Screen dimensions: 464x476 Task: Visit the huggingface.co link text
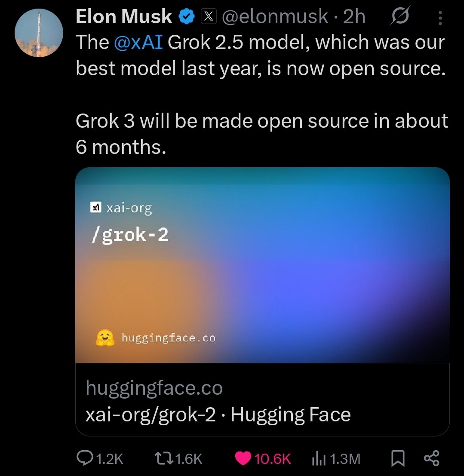pos(154,387)
